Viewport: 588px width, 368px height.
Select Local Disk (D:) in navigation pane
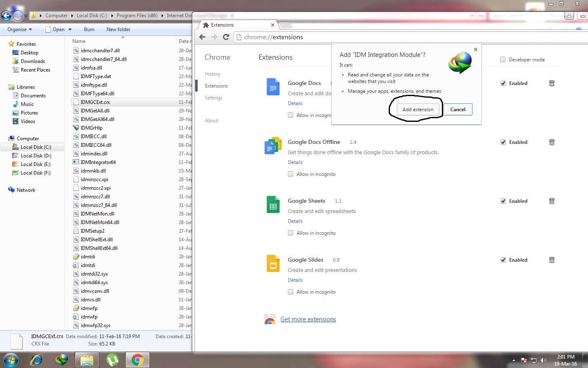[x=36, y=156]
